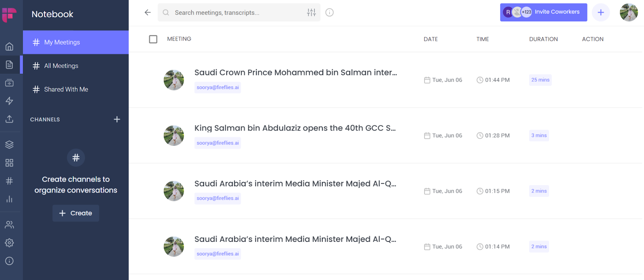This screenshot has height=280, width=644.
Task: Open the channel creation plus next to CHANNELS
Action: coord(117,119)
